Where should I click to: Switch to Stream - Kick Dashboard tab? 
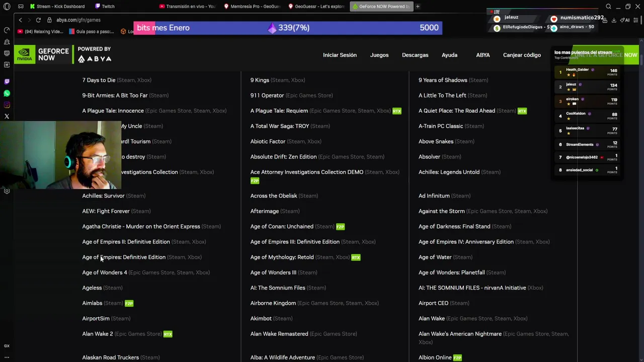56,7
